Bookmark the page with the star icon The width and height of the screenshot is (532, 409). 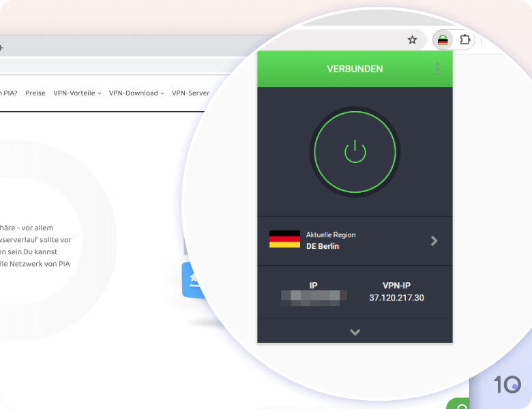[x=412, y=40]
